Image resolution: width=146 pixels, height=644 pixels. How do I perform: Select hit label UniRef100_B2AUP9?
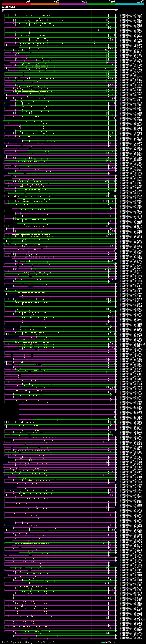131,82
